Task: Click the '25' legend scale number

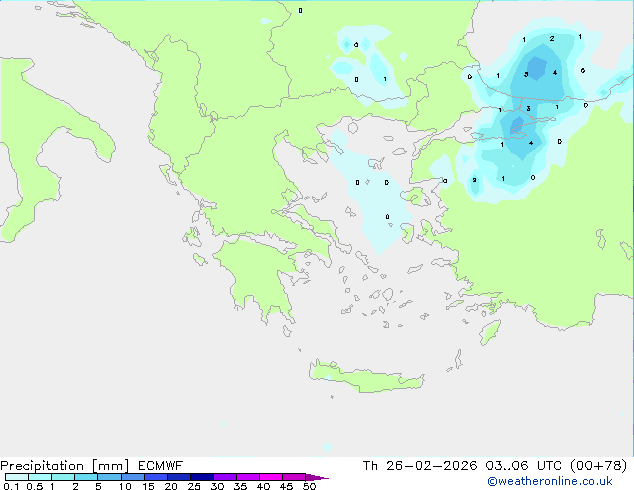Action: [x=194, y=486]
